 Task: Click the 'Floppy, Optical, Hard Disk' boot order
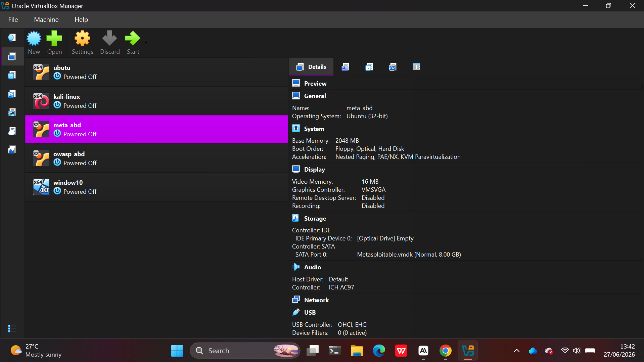(370, 149)
